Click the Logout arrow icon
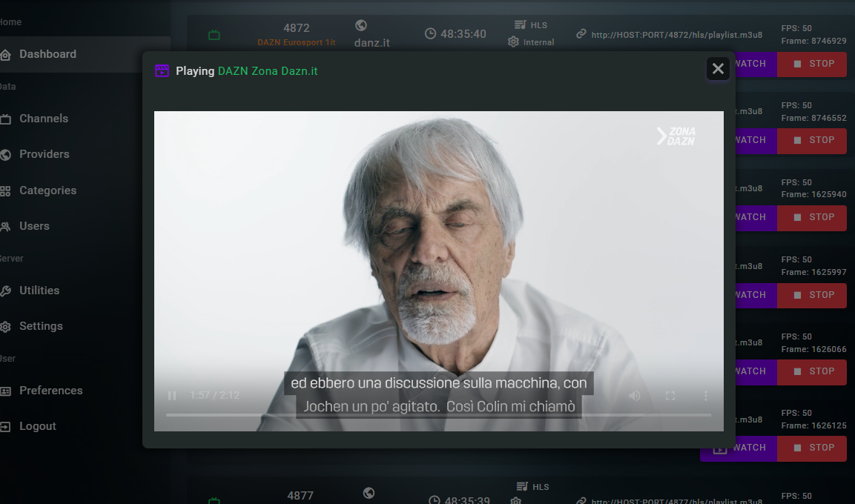 tap(5, 427)
